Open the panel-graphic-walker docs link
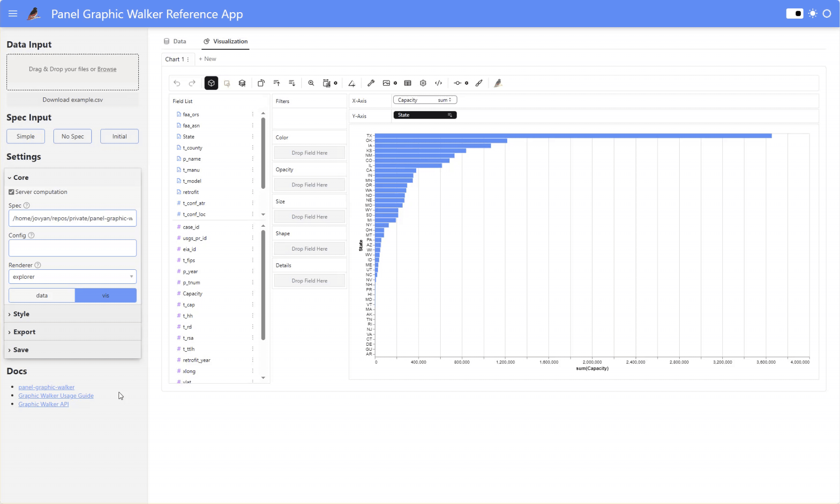Screen dimensions: 840x504 tap(46, 387)
